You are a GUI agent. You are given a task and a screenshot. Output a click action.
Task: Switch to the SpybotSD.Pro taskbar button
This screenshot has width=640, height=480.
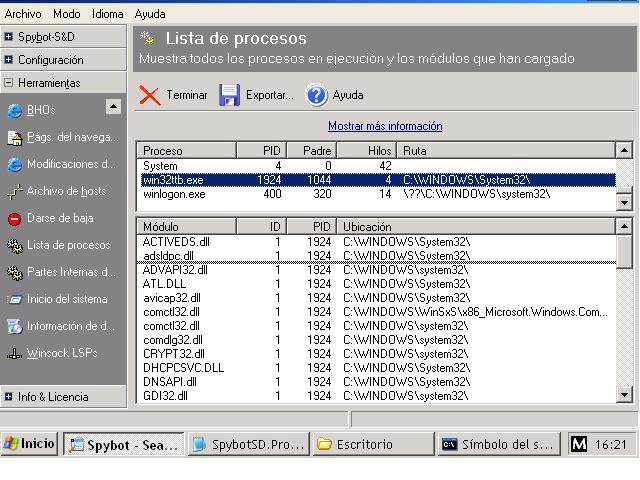click(249, 444)
